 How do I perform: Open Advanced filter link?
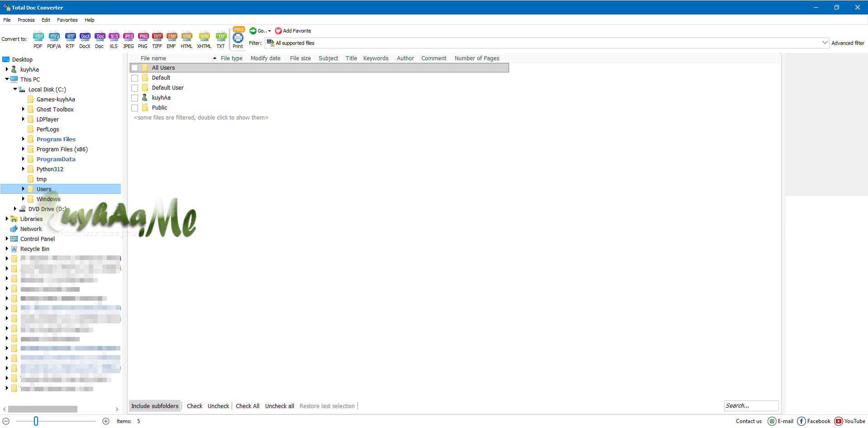[848, 43]
